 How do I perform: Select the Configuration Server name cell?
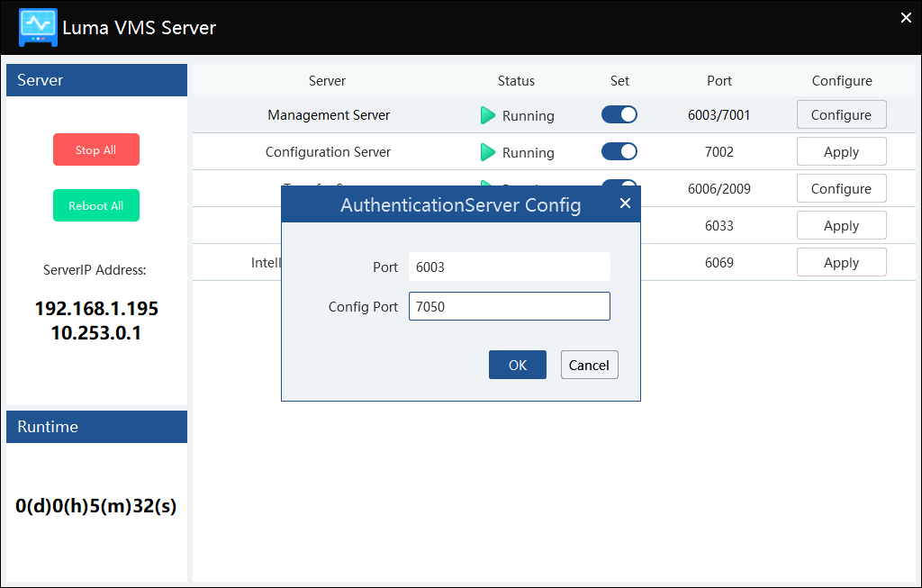tap(328, 152)
